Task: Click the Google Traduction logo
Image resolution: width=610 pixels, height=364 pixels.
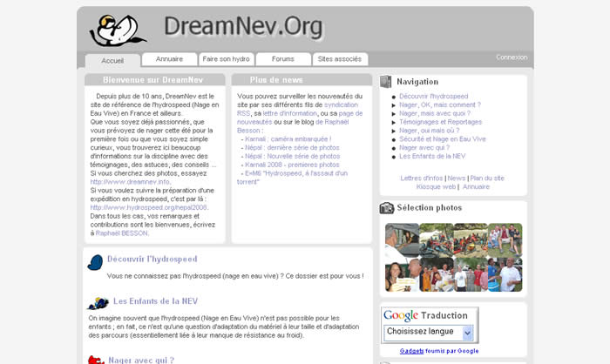Action: click(x=401, y=315)
